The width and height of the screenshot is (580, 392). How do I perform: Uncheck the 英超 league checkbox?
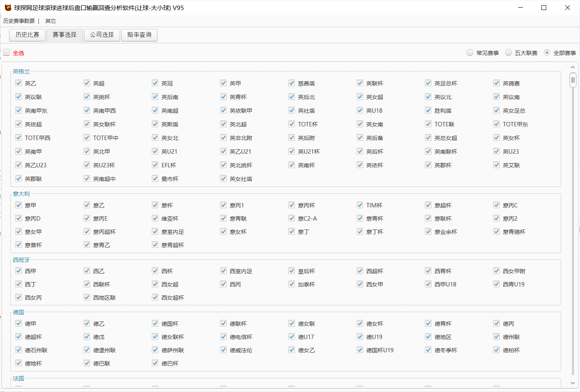tap(87, 83)
